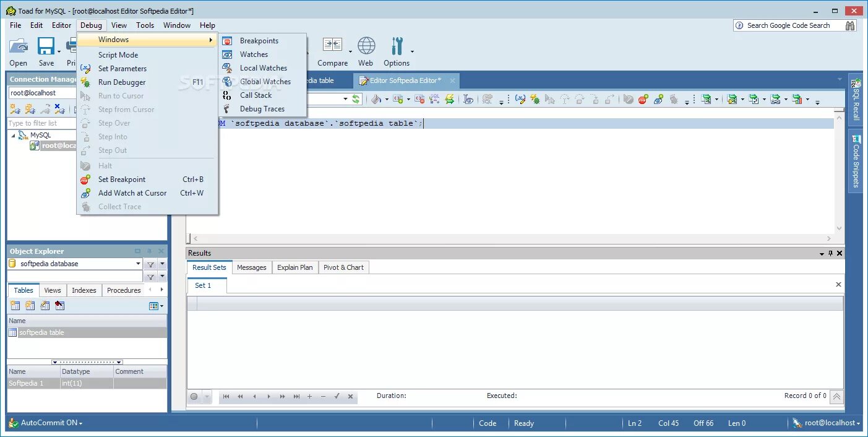Viewport: 868px width, 437px height.
Task: Click the int(11) datatype cell
Action: click(x=87, y=384)
